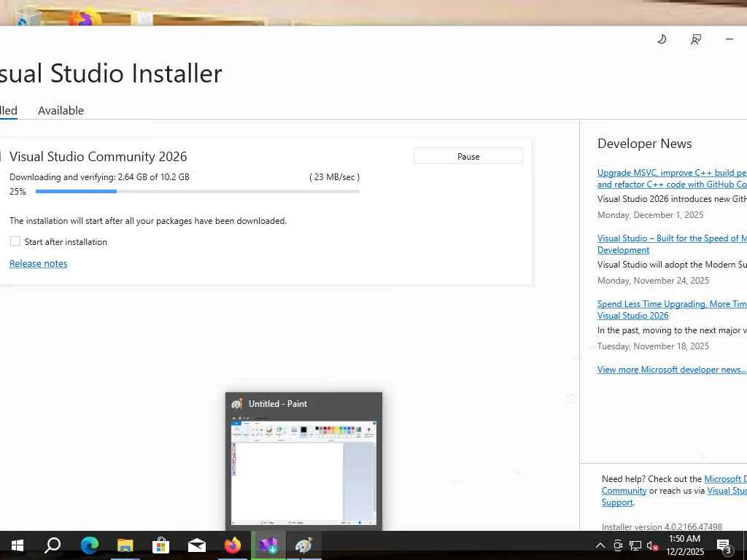Open the feedback icon in title bar
The height and width of the screenshot is (560, 747).
point(695,39)
